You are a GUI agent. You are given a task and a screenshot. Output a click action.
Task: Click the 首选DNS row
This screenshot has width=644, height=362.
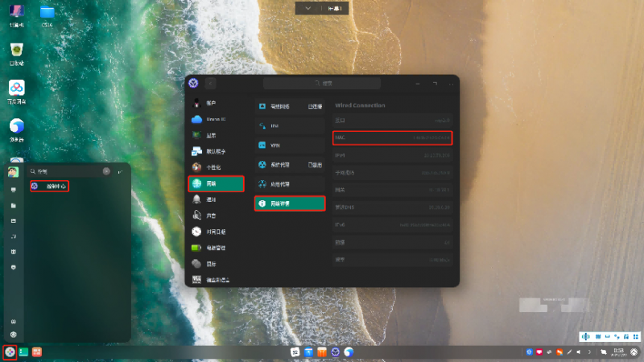393,208
